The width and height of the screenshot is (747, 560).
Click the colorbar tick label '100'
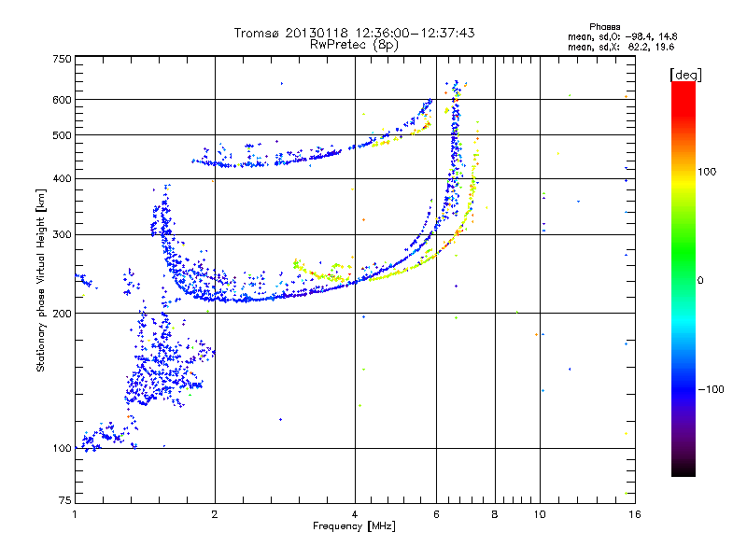click(x=707, y=172)
